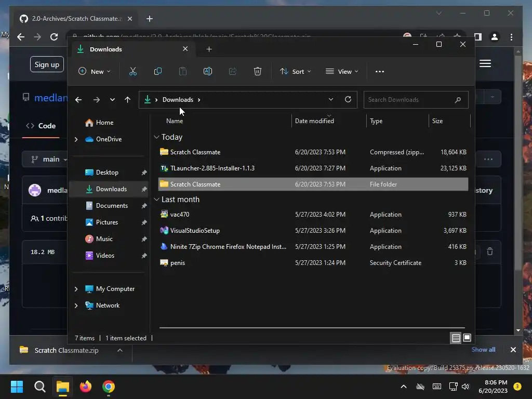The image size is (532, 399).
Task: Switch to Large icons view layout icon
Action: 467,338
